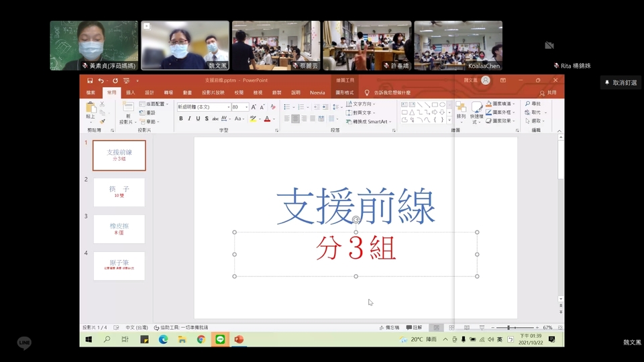Click the Save icon in quick access toolbar
644x362 pixels.
click(90, 80)
